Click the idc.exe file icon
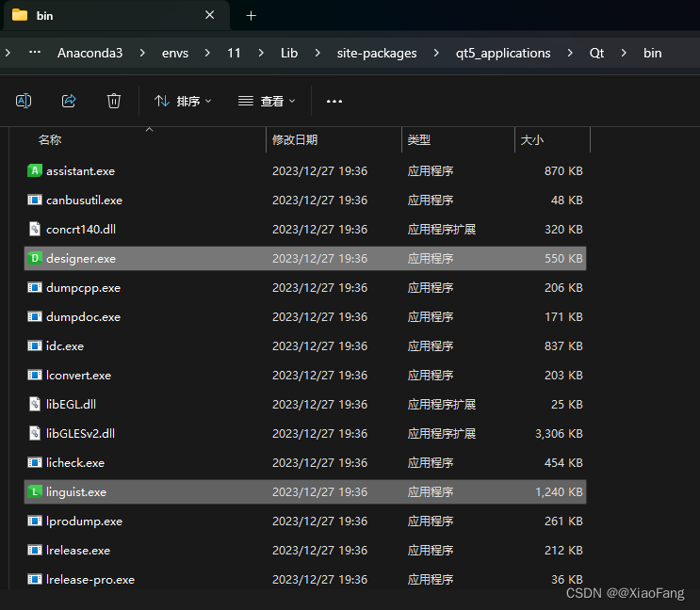 (x=34, y=346)
